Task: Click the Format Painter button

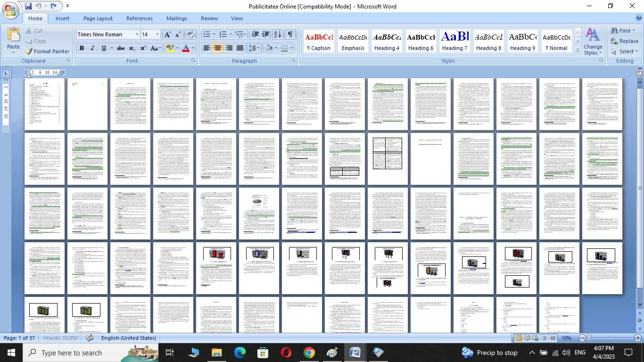Action: 47,51
